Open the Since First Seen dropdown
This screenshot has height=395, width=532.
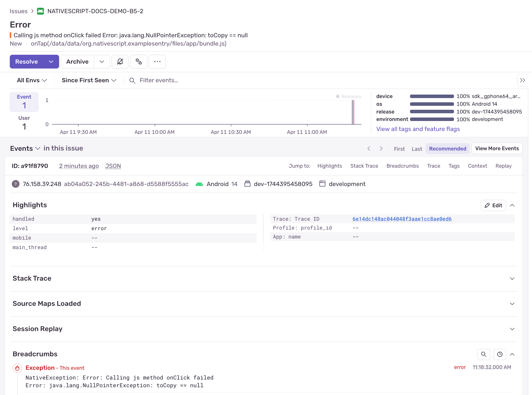[88, 80]
